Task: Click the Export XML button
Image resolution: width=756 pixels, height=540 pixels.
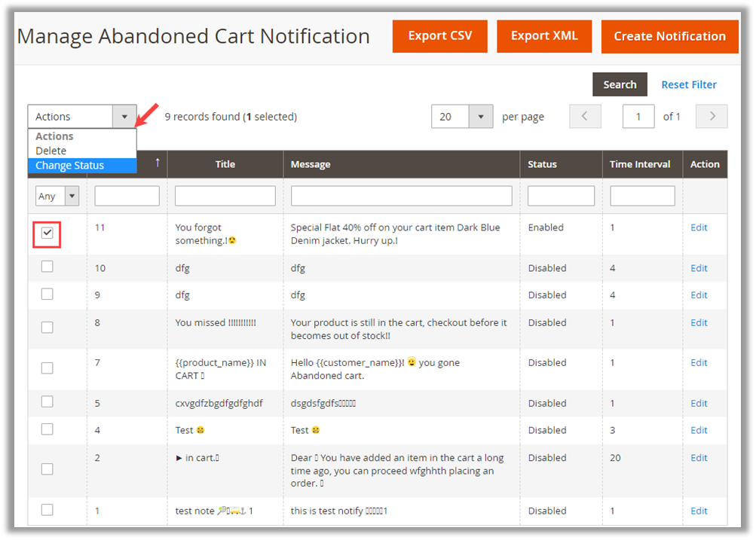Action: click(543, 36)
